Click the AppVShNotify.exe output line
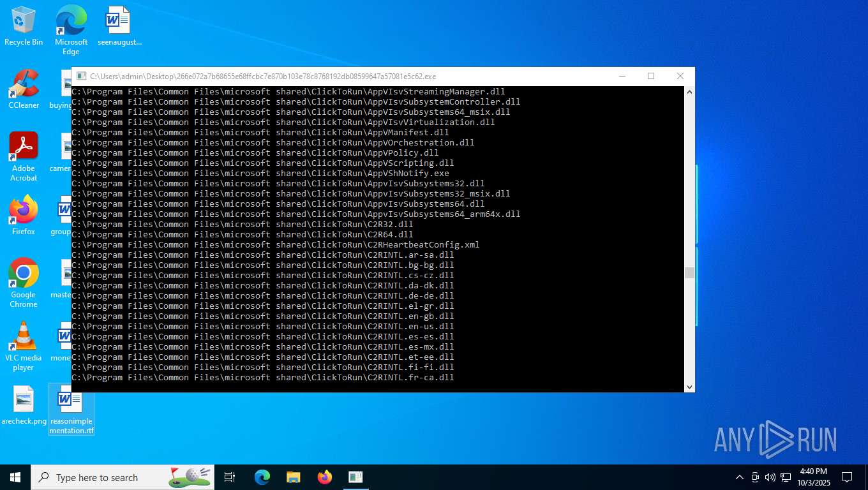The image size is (868, 490). (260, 174)
